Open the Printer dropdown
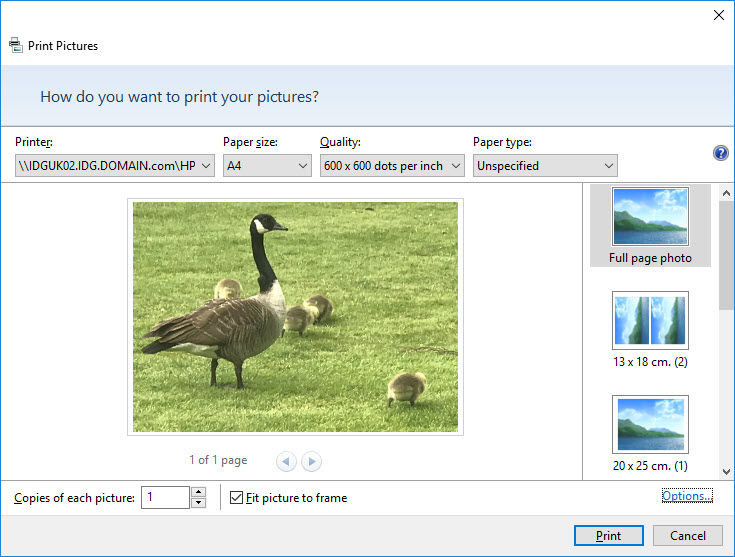The image size is (735, 557). pos(116,166)
